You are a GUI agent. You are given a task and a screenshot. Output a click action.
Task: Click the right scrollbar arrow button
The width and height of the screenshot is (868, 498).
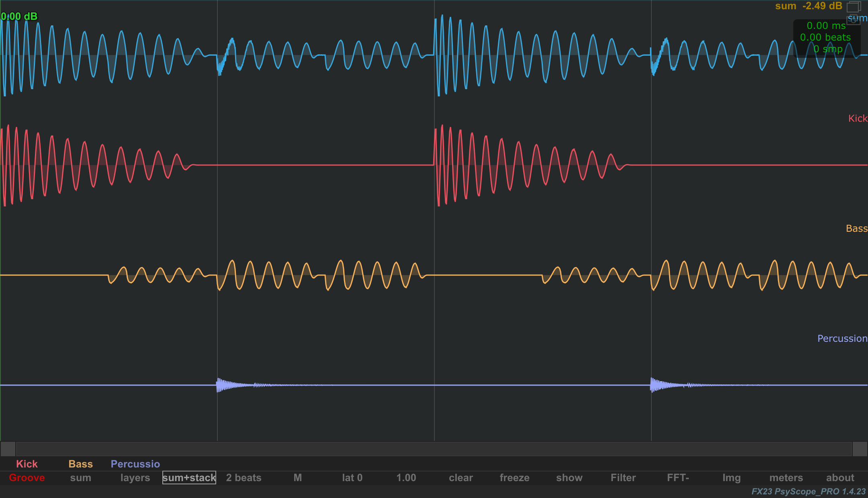pos(860,449)
